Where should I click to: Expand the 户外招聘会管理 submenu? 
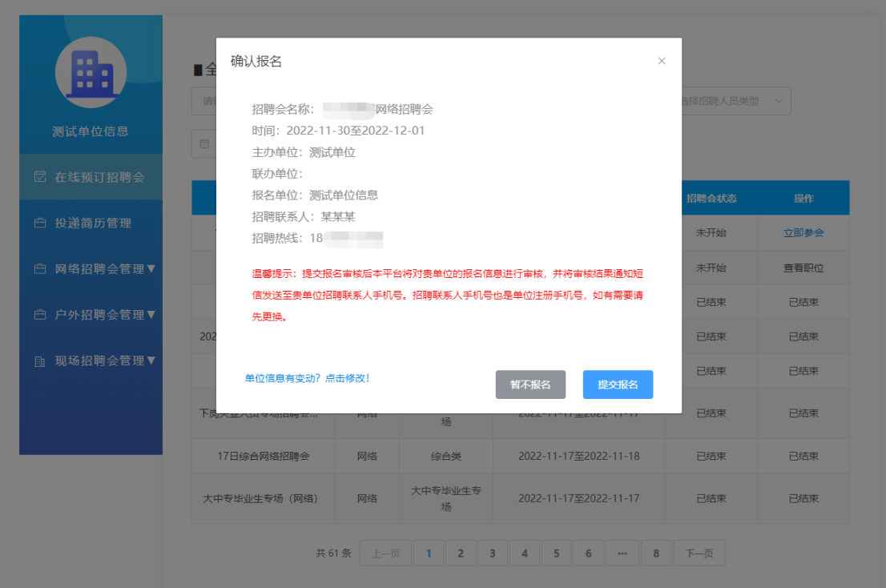[x=151, y=314]
